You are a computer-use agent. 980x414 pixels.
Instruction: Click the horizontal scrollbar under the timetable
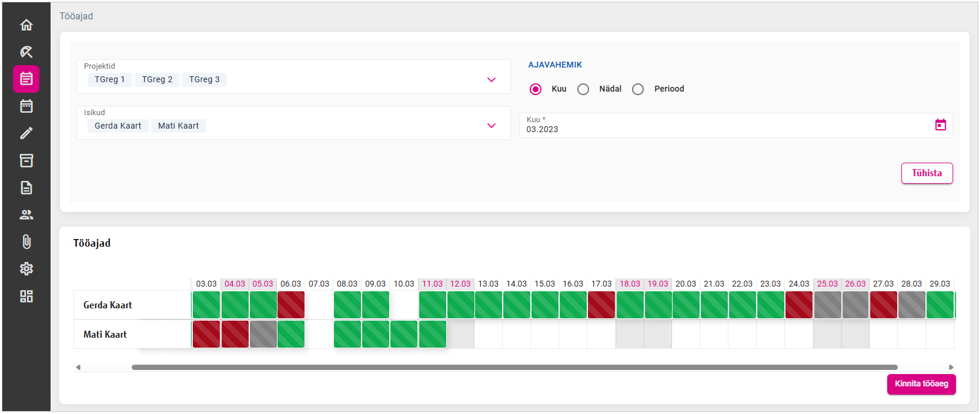pos(514,368)
